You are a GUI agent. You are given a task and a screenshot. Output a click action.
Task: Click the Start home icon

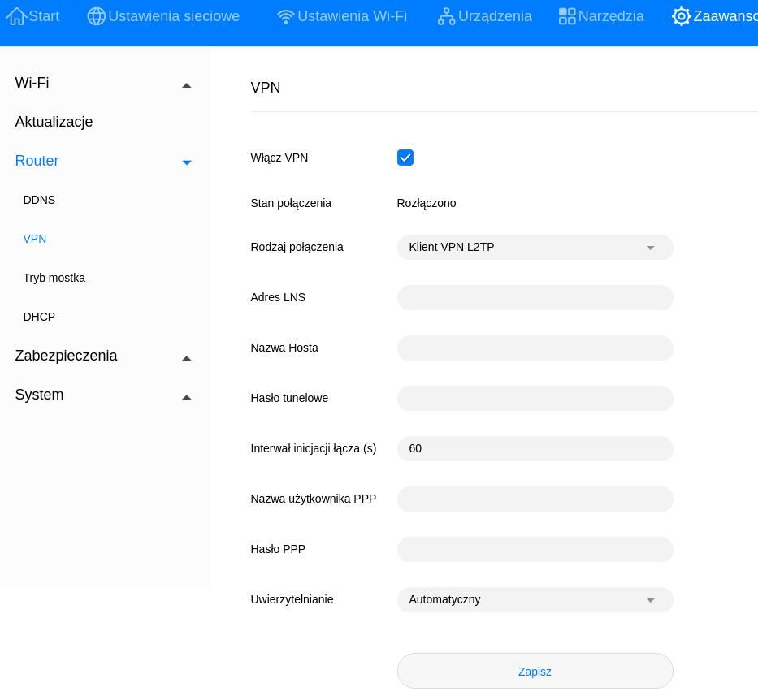click(x=16, y=16)
